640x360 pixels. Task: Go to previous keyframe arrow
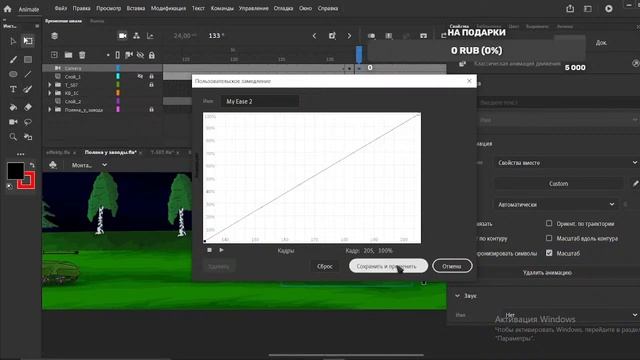click(x=314, y=36)
